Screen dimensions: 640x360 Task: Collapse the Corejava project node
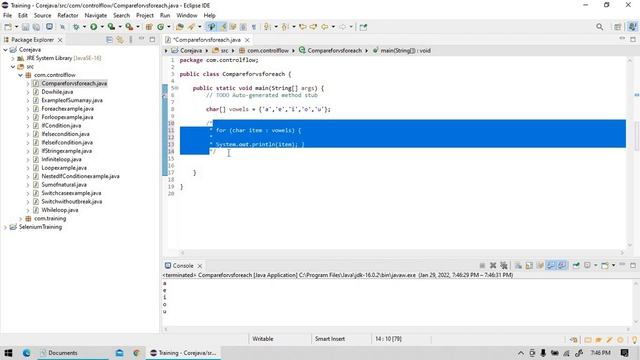coord(5,50)
